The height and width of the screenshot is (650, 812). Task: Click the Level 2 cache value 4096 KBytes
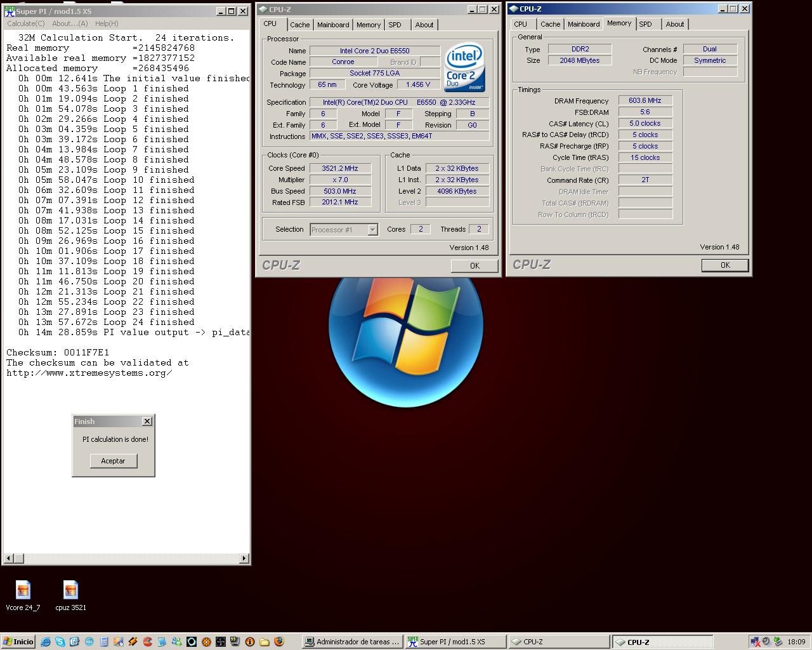click(x=457, y=191)
